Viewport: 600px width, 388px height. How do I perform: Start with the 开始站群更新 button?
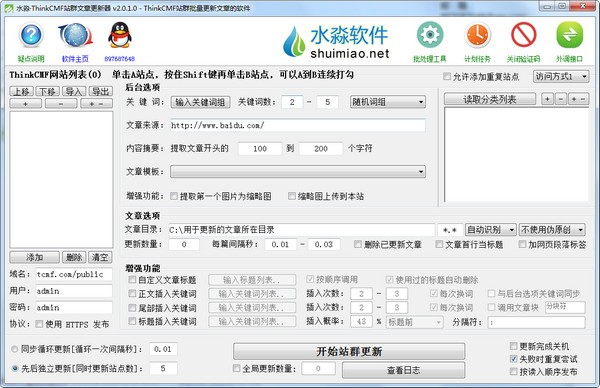click(349, 351)
